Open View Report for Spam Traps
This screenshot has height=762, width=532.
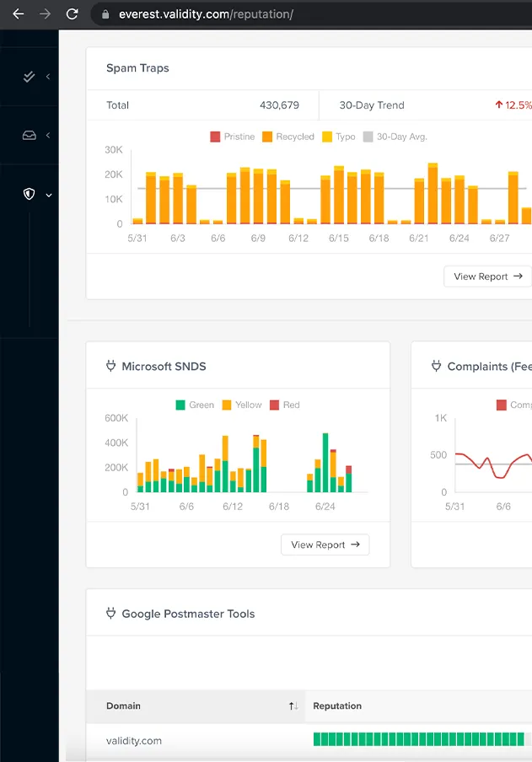(487, 276)
